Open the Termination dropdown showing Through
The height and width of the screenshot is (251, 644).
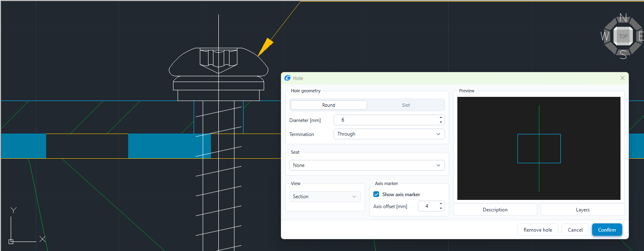[x=389, y=134]
